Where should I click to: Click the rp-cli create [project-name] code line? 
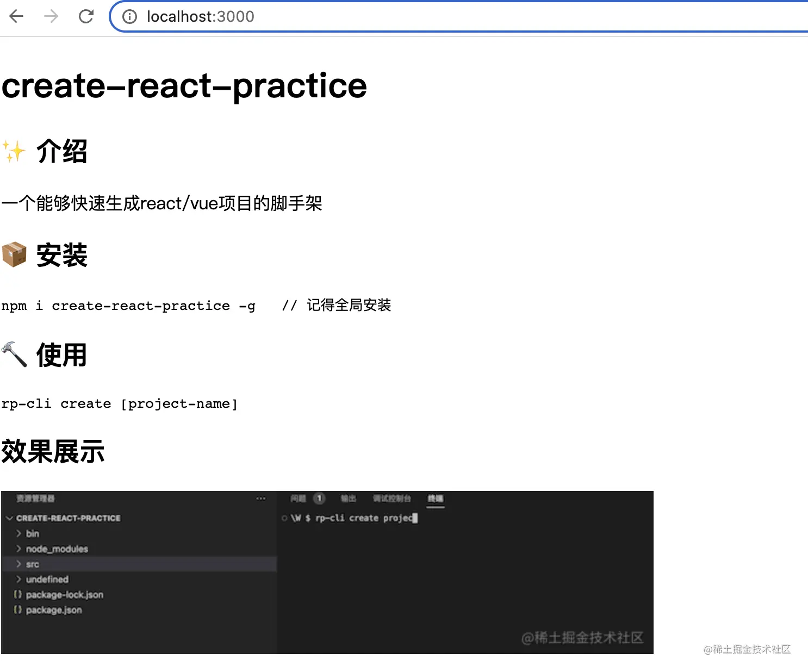coord(120,403)
